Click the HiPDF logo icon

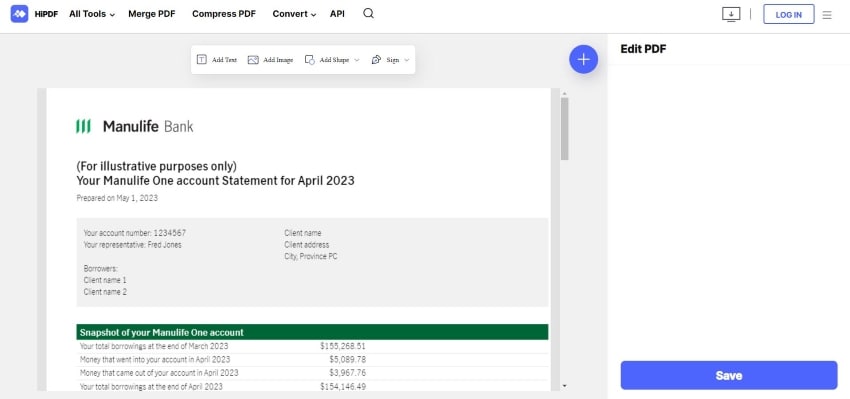pos(20,14)
